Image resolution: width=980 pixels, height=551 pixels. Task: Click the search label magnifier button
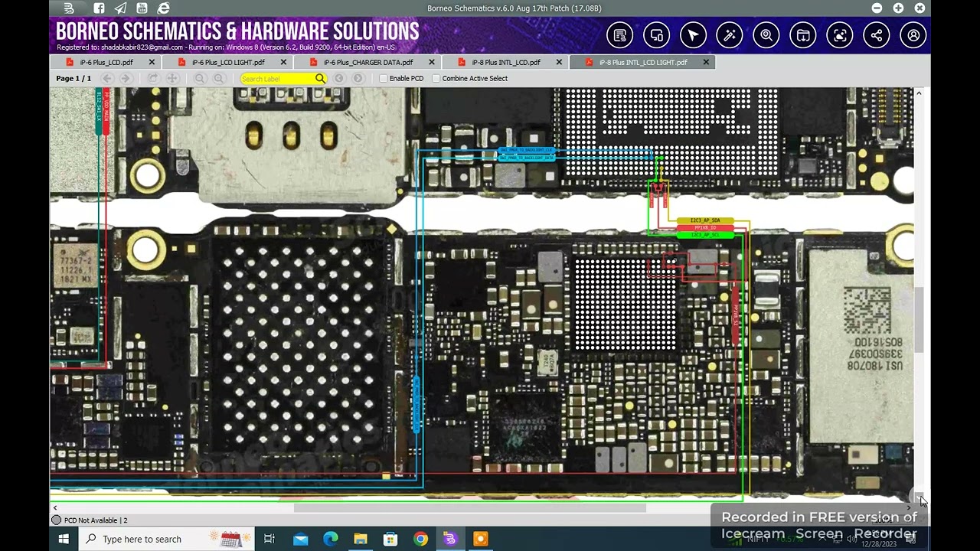point(320,79)
